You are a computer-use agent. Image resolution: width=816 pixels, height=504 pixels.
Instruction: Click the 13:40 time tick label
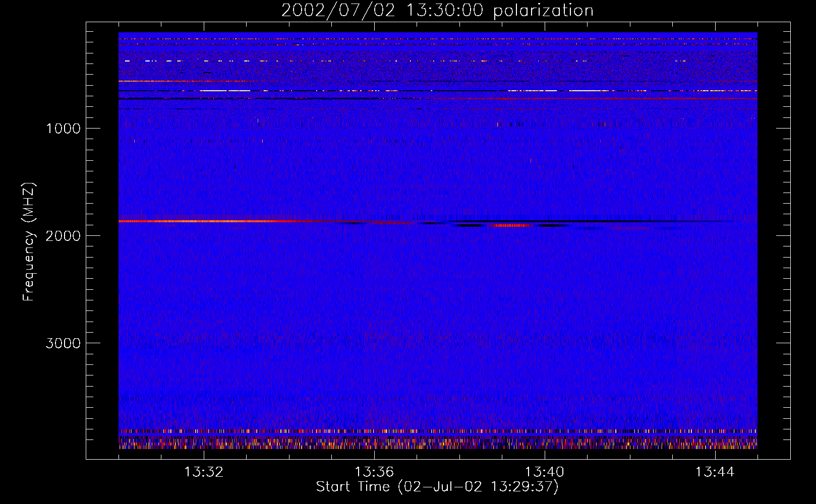coord(545,472)
